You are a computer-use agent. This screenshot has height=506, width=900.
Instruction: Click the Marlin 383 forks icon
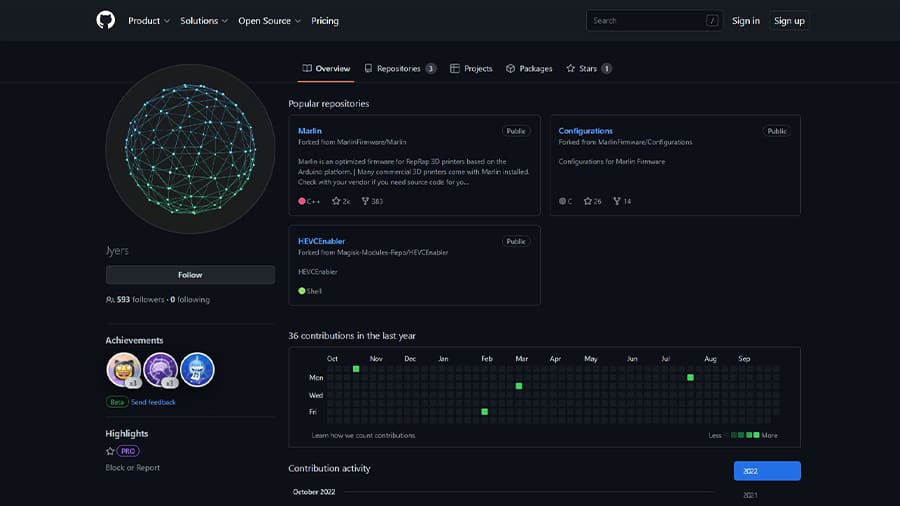tap(365, 201)
